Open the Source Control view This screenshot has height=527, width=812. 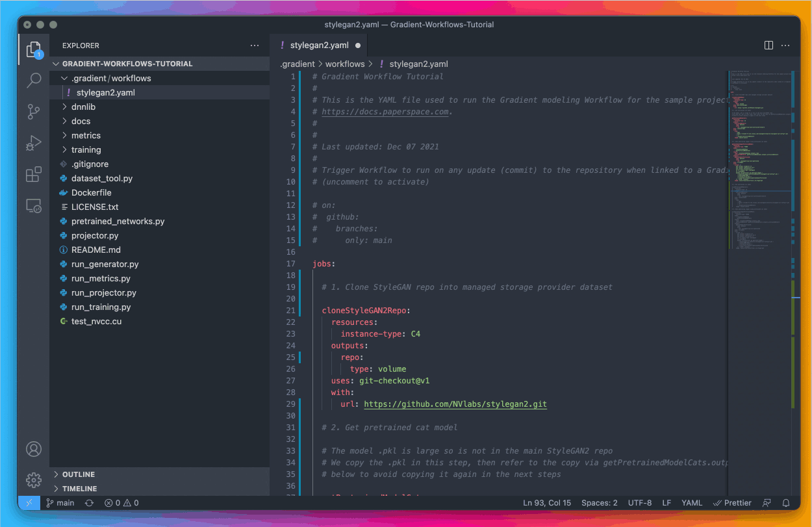(x=34, y=112)
